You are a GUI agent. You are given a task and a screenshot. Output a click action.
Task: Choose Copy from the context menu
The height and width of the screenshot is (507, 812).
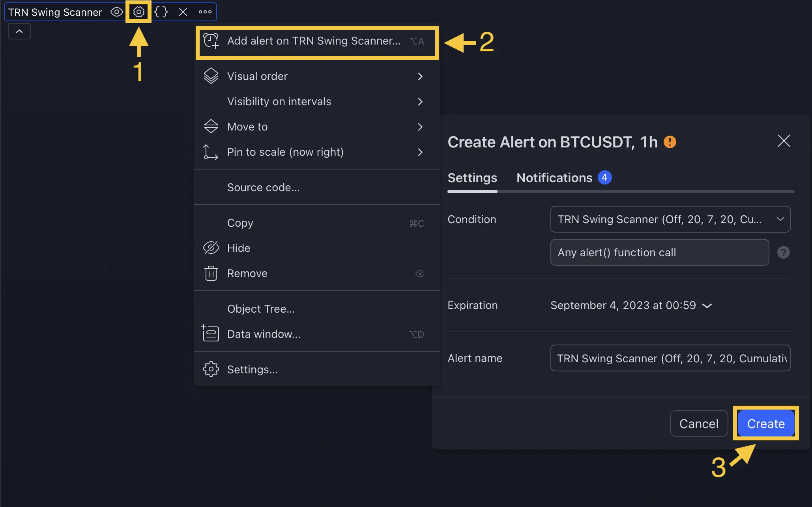pos(240,223)
